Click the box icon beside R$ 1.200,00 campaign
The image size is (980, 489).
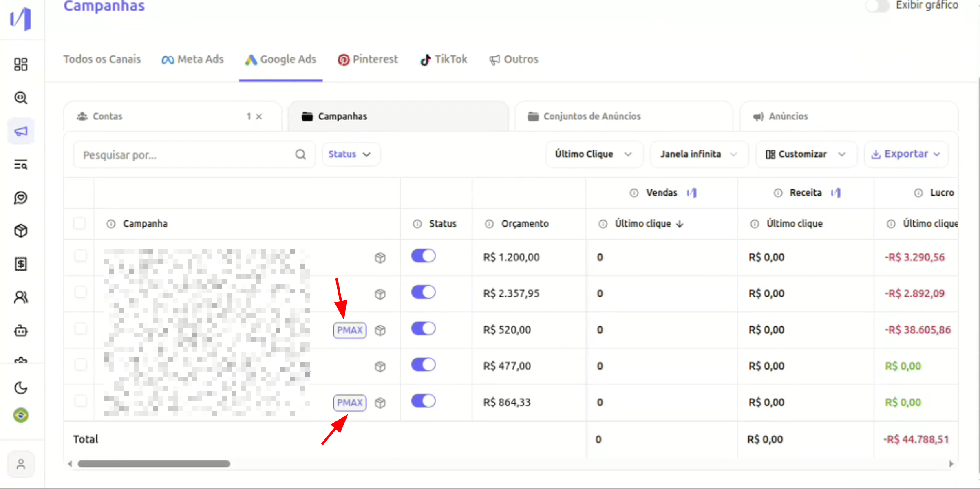tap(380, 258)
